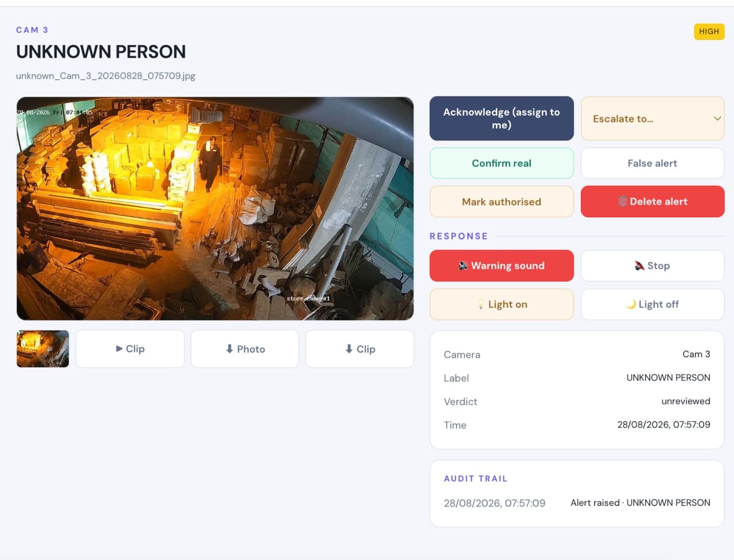Click the muted speaker icon on Stop

coord(639,265)
